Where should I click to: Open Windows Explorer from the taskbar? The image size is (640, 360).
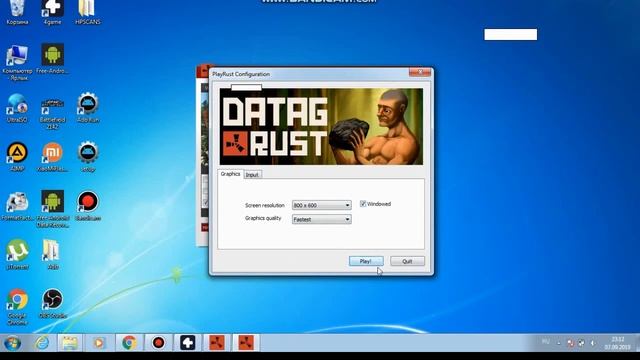[x=70, y=343]
